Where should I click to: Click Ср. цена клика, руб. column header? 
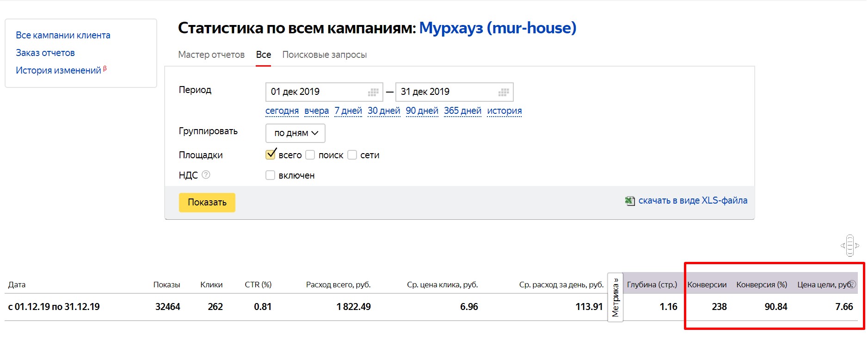click(443, 285)
